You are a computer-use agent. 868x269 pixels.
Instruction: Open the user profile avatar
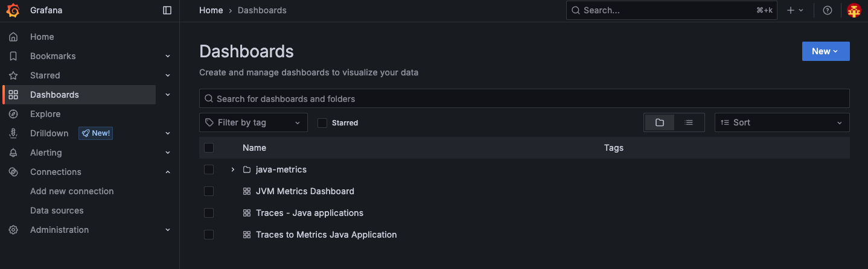pos(854,10)
